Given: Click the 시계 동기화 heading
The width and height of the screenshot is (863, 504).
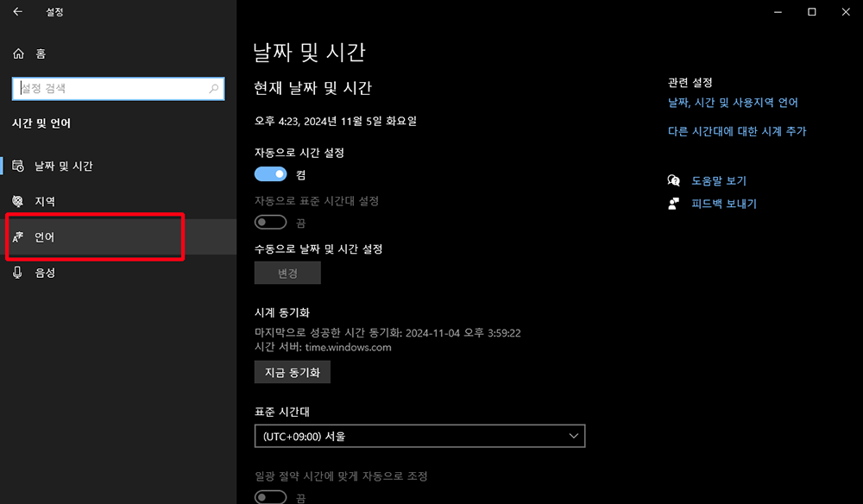Looking at the screenshot, I should (x=282, y=312).
